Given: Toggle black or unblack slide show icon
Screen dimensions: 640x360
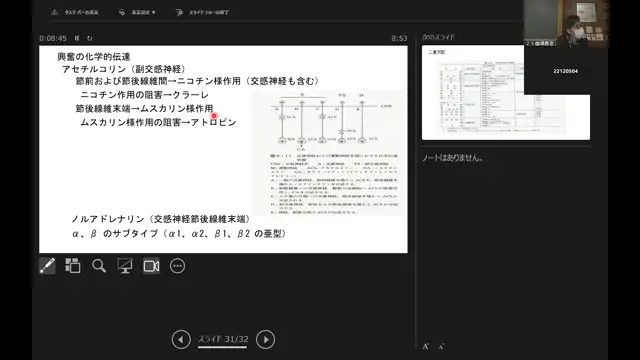Looking at the screenshot, I should [x=125, y=266].
